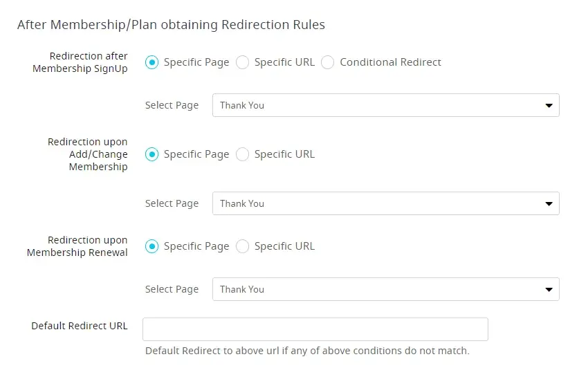Expand Select Page dropdown under Add/Change Membership

[x=385, y=203]
